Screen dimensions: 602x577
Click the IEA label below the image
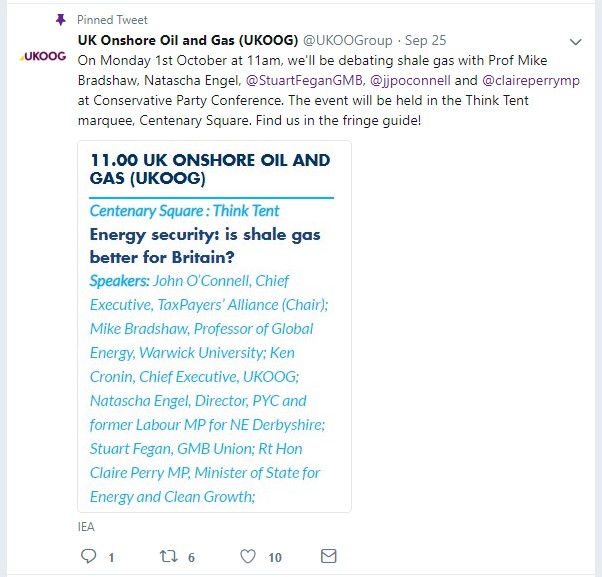point(86,524)
